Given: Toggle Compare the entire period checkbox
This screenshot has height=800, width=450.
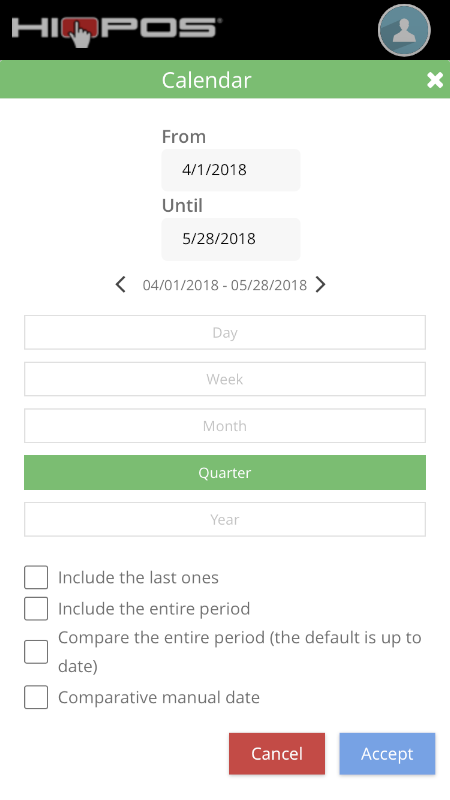Looking at the screenshot, I should coord(36,652).
